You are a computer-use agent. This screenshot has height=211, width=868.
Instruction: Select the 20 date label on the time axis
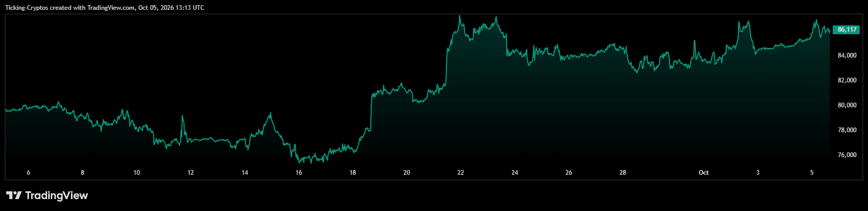(x=407, y=173)
